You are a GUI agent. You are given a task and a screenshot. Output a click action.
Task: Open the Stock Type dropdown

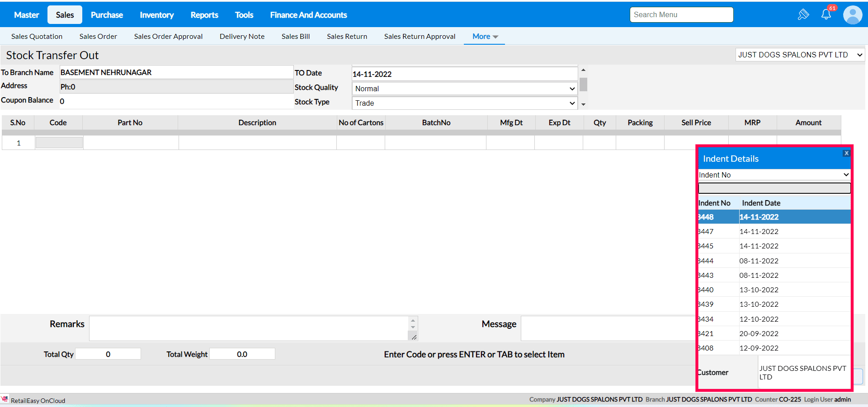(464, 103)
